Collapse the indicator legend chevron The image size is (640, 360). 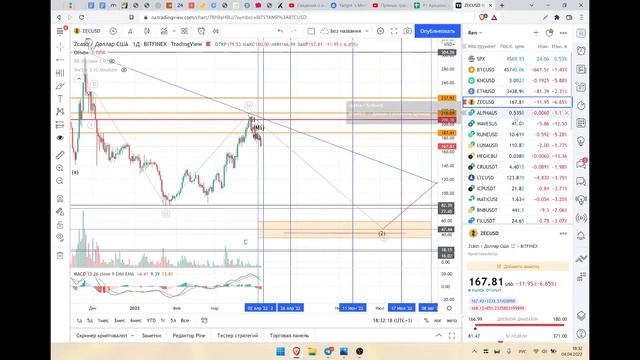click(x=79, y=78)
